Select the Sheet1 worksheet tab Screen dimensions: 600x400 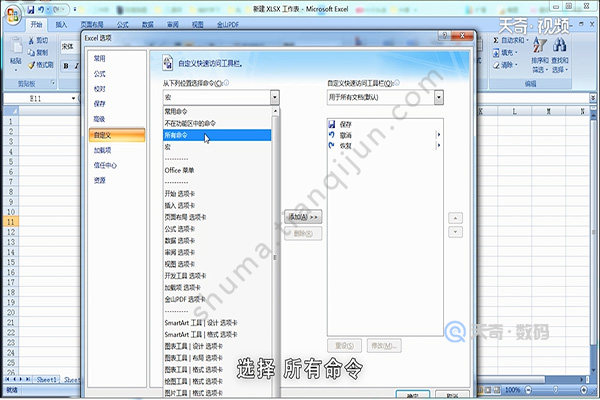(47, 379)
